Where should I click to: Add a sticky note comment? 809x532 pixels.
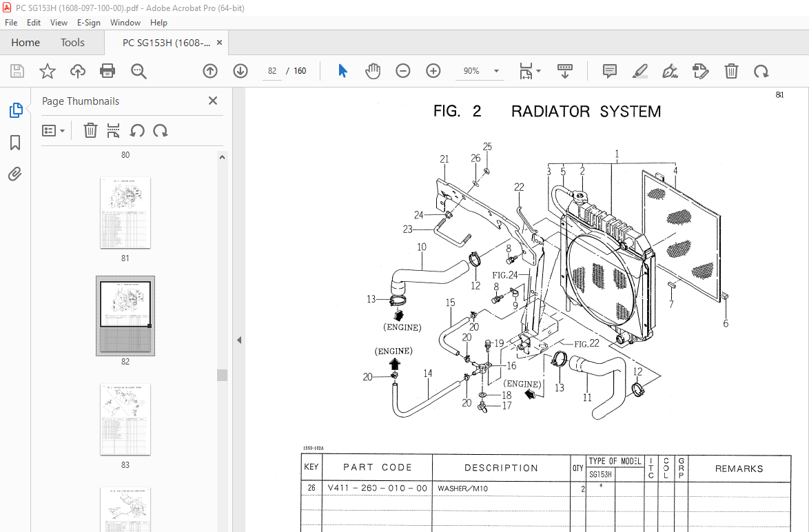click(x=609, y=71)
